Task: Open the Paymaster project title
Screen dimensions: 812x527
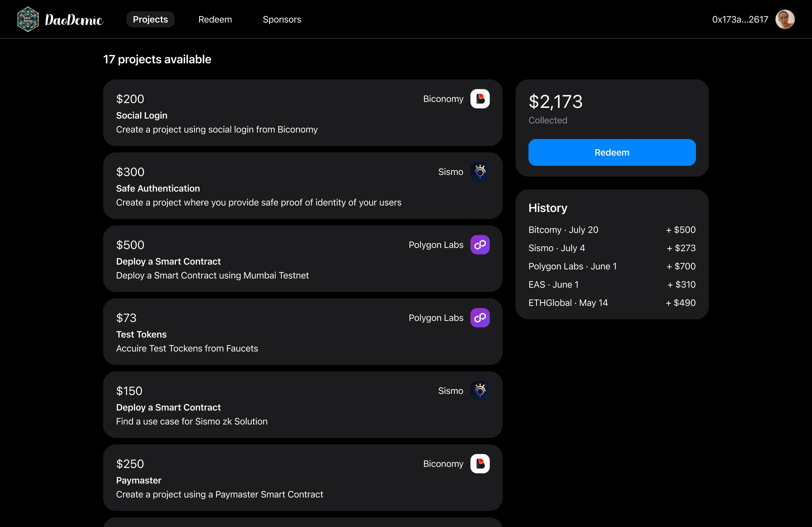Action: (139, 480)
